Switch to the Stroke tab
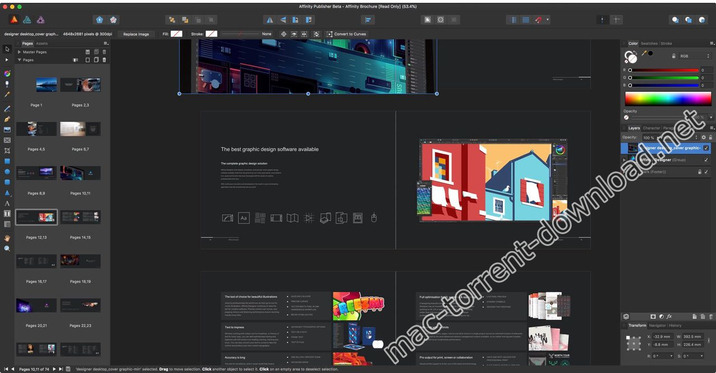The width and height of the screenshot is (716, 373). 666,43
